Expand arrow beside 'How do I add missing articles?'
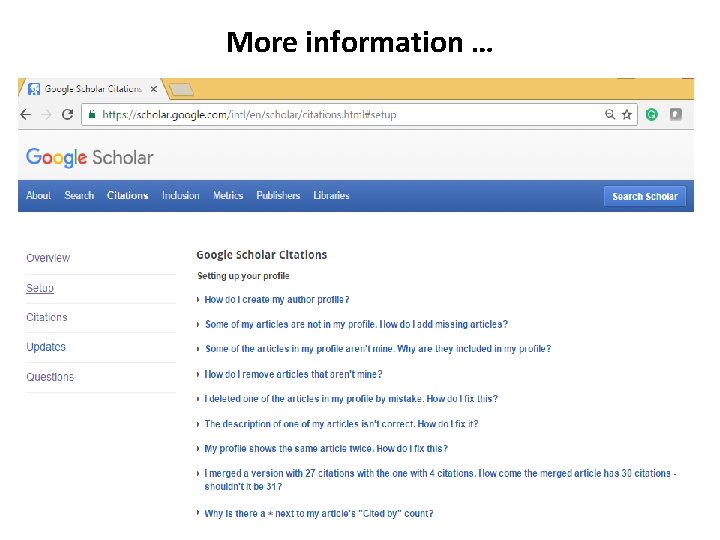 pyautogui.click(x=198, y=325)
